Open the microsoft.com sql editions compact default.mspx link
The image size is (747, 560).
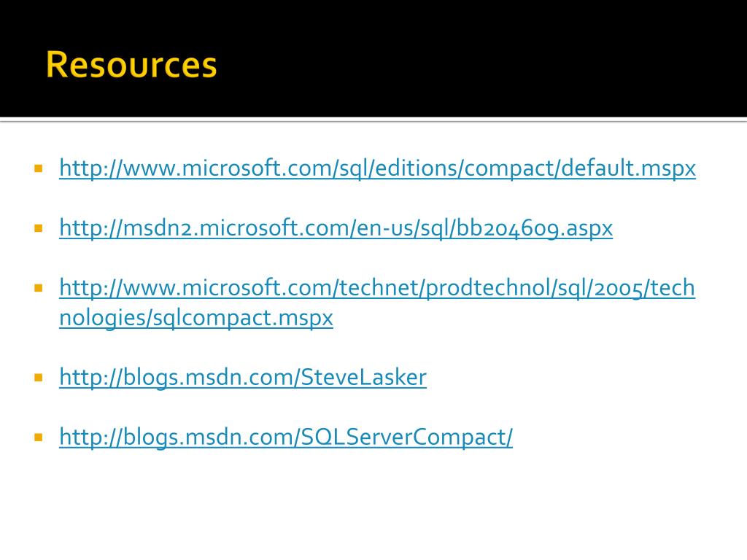pyautogui.click(x=377, y=168)
